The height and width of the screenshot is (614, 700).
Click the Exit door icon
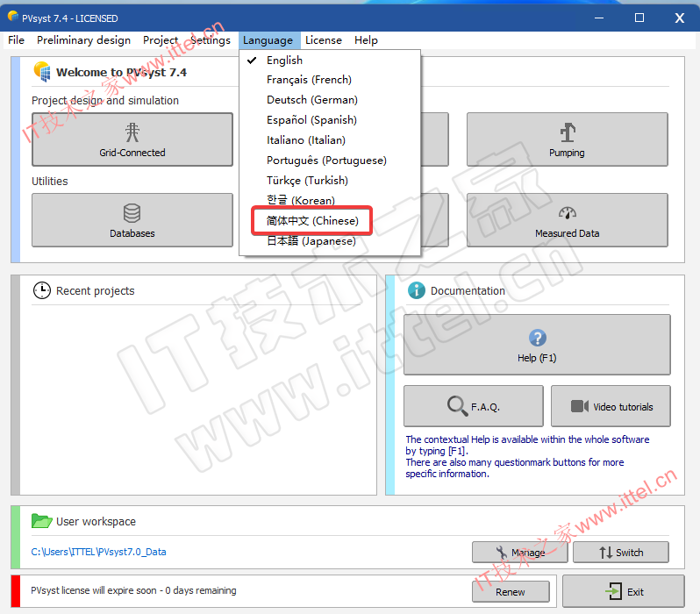pyautogui.click(x=614, y=592)
